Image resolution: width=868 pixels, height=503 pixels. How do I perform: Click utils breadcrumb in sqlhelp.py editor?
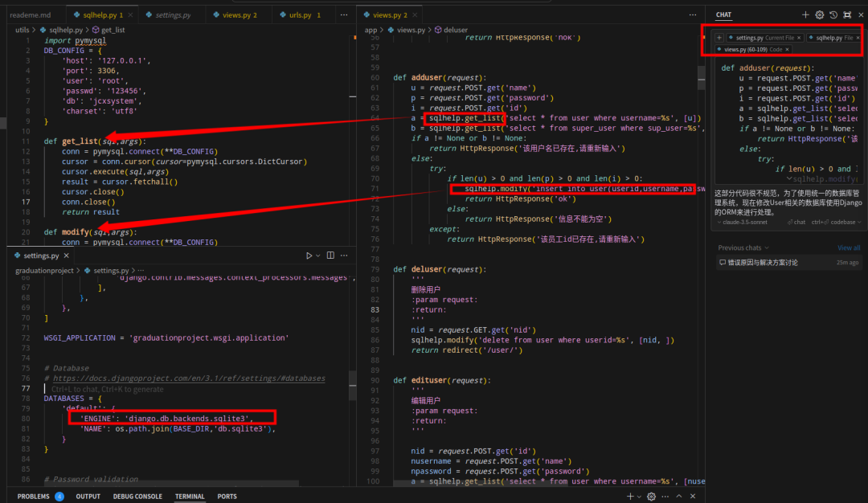coord(23,30)
